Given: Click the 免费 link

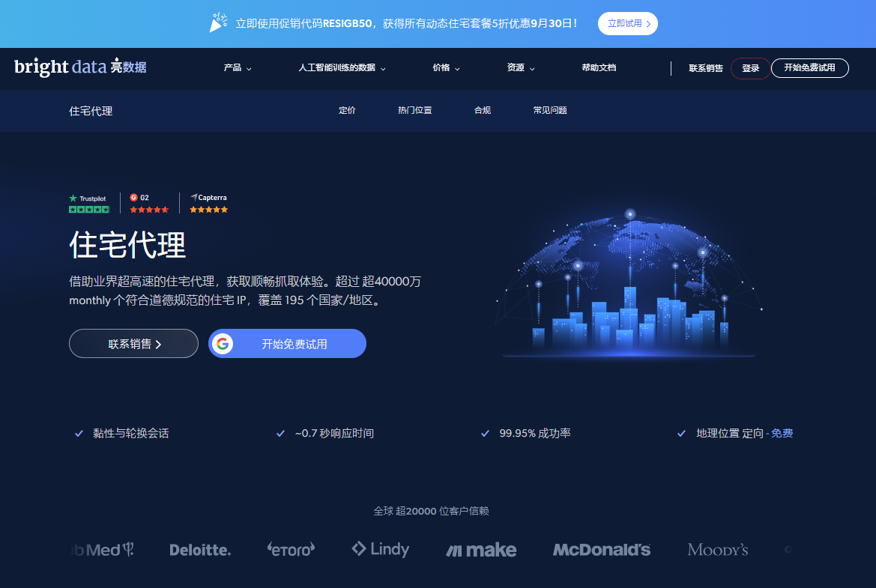Looking at the screenshot, I should coord(782,433).
